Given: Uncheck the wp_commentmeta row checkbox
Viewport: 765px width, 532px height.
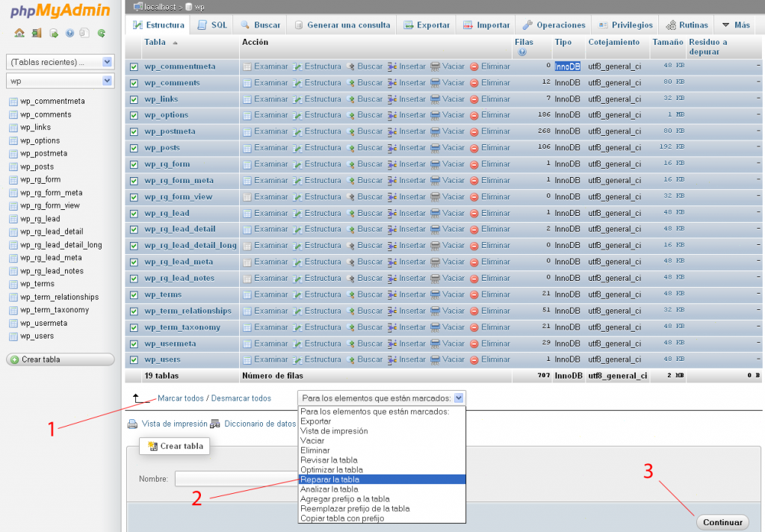Looking at the screenshot, I should [x=134, y=66].
